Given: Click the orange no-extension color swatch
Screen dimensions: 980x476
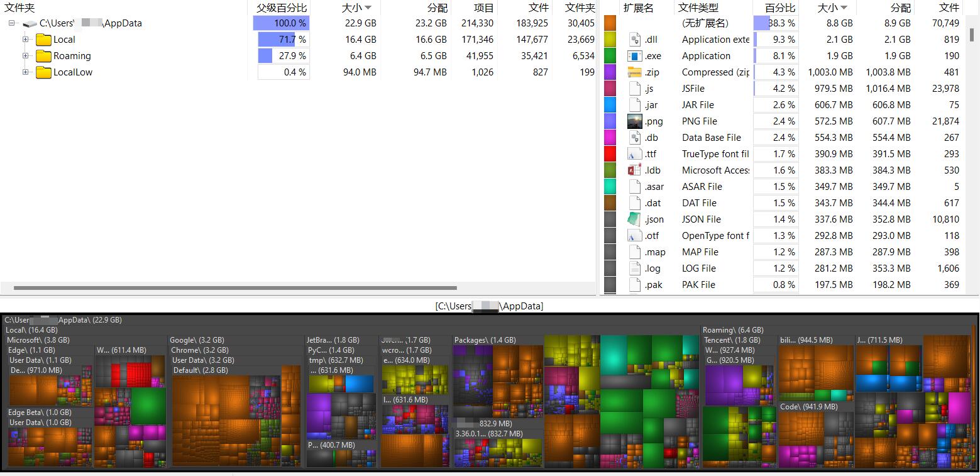Looking at the screenshot, I should 610,23.
